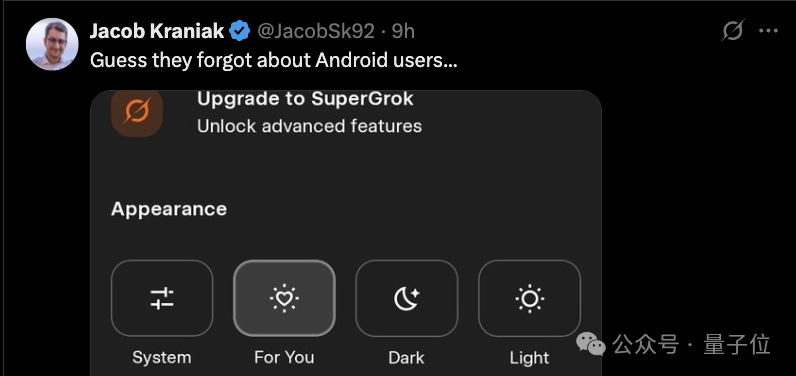Click Jacob Kraniak's profile avatar
Image resolution: width=796 pixels, height=376 pixels.
[52, 44]
